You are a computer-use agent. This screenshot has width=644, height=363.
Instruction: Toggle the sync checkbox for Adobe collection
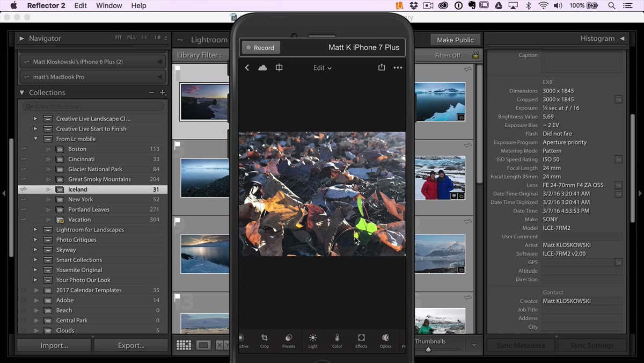[x=23, y=300]
